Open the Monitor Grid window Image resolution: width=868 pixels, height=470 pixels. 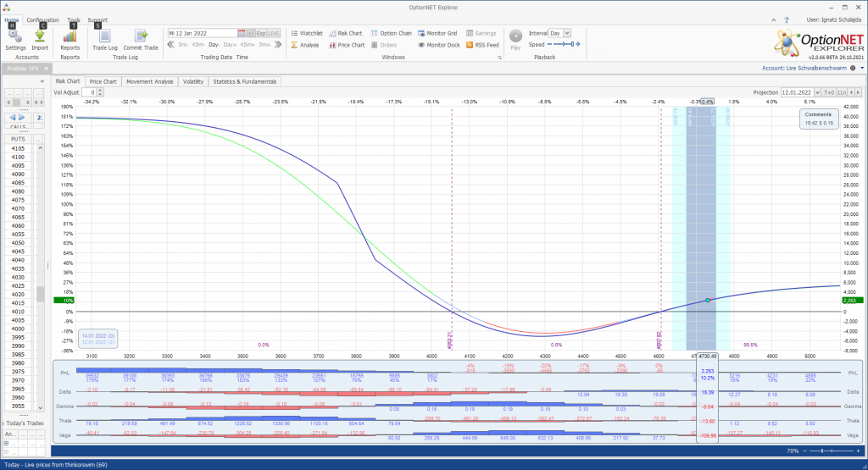[437, 33]
